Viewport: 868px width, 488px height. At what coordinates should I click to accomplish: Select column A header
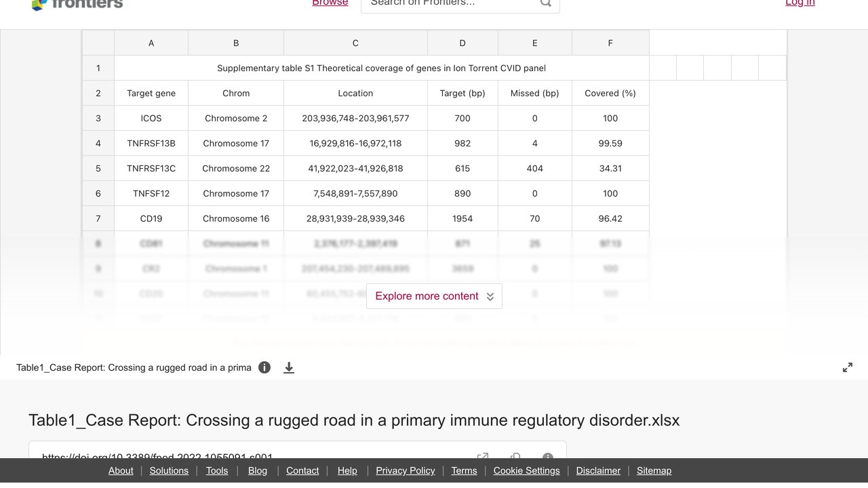pos(151,43)
